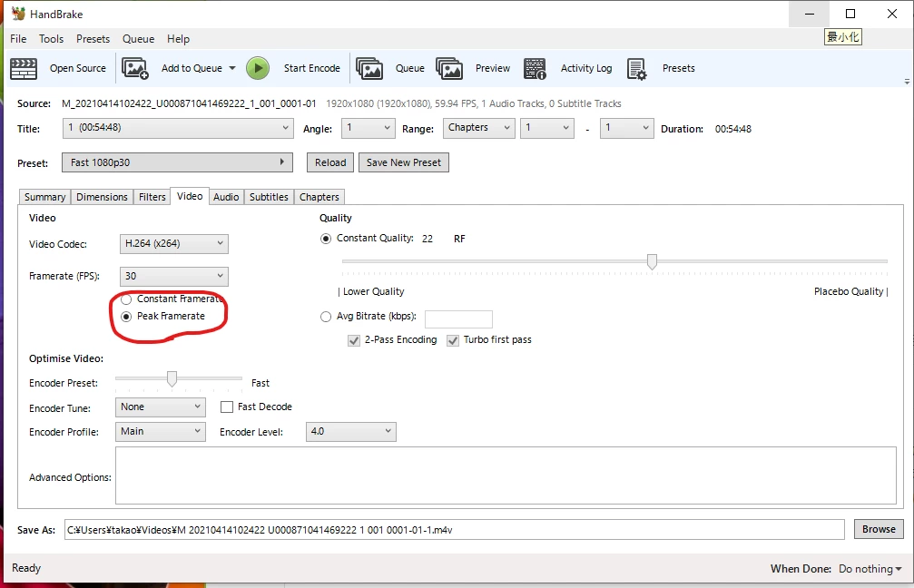The width and height of the screenshot is (914, 588).
Task: Click the Open Source label
Action: tap(78, 68)
